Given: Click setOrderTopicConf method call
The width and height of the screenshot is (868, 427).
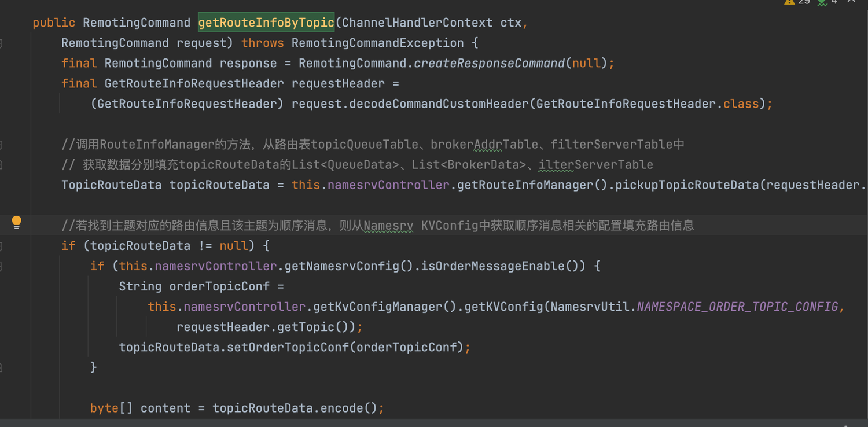Looking at the screenshot, I should 288,347.
